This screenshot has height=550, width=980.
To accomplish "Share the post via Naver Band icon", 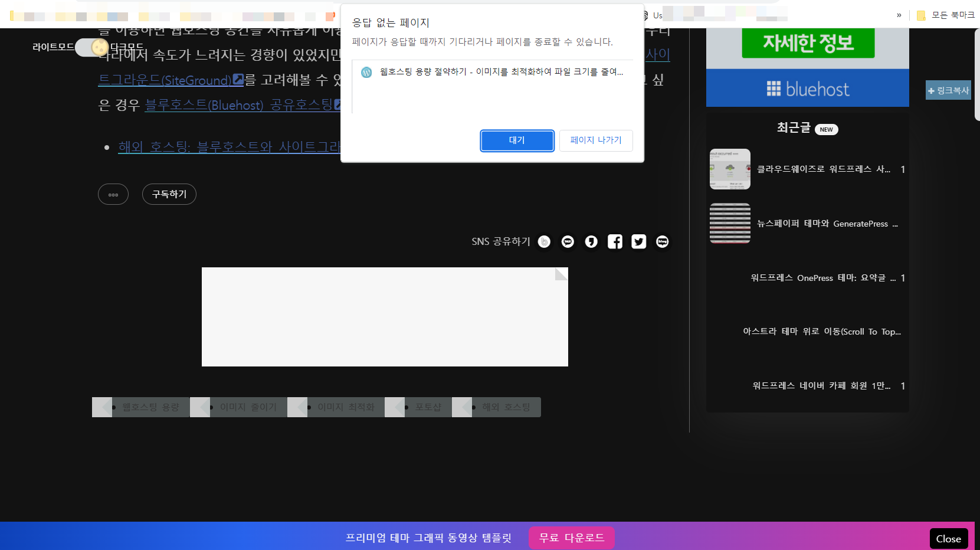I will (543, 241).
